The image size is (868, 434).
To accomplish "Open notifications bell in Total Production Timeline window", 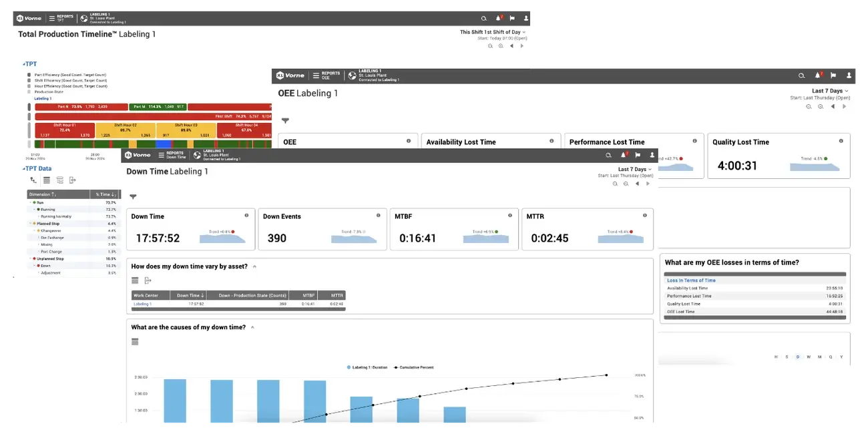I will click(x=499, y=19).
